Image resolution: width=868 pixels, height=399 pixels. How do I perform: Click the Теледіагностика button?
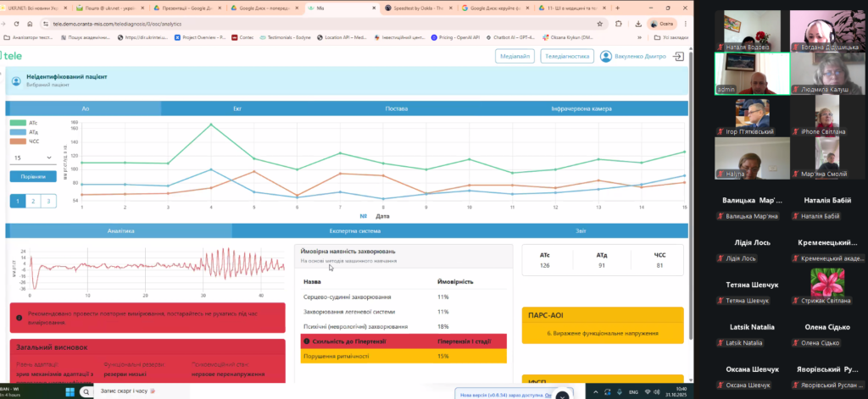[566, 57]
